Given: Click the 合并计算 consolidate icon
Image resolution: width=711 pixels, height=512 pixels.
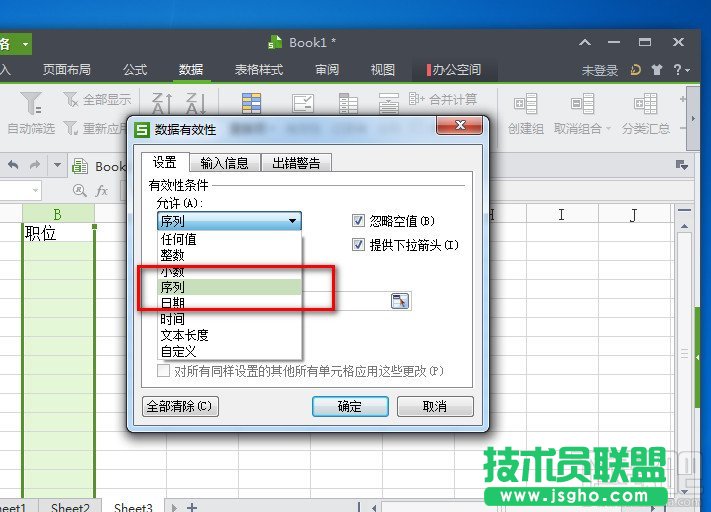Looking at the screenshot, I should pyautogui.click(x=416, y=98).
